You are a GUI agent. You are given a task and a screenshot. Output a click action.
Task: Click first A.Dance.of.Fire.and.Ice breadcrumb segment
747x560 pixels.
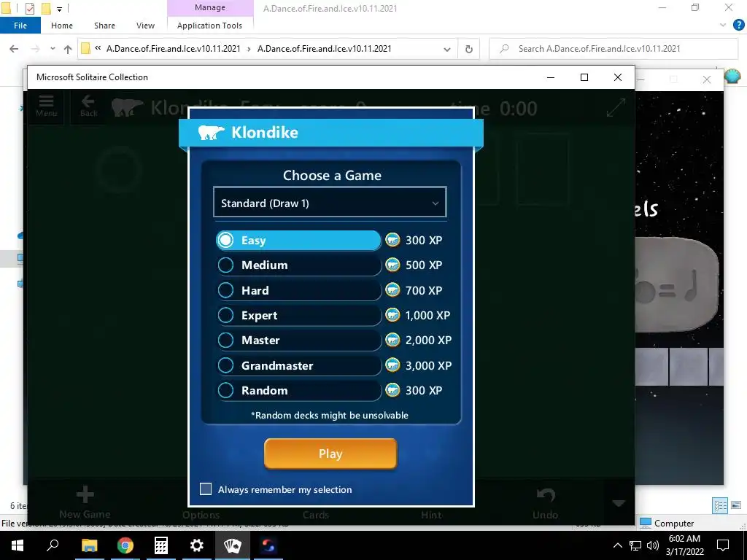174,49
